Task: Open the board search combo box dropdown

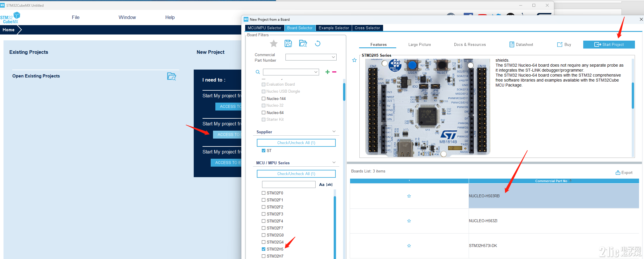Action: [316, 72]
